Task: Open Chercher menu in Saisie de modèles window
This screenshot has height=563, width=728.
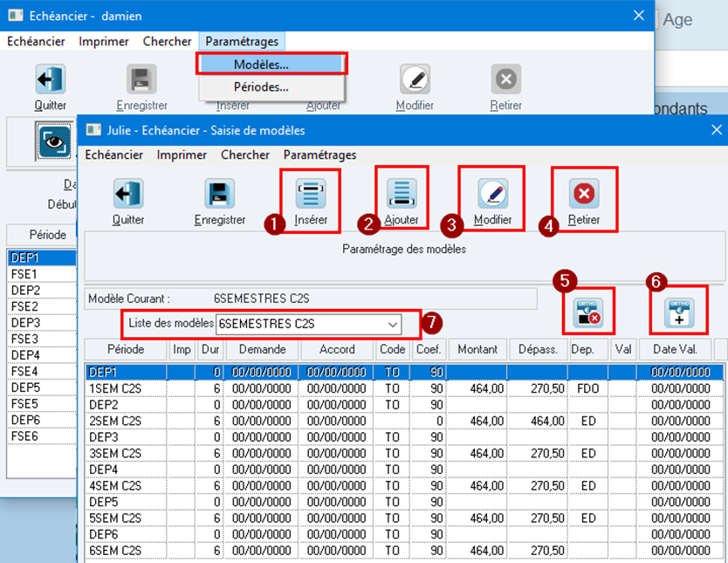Action: (x=245, y=154)
